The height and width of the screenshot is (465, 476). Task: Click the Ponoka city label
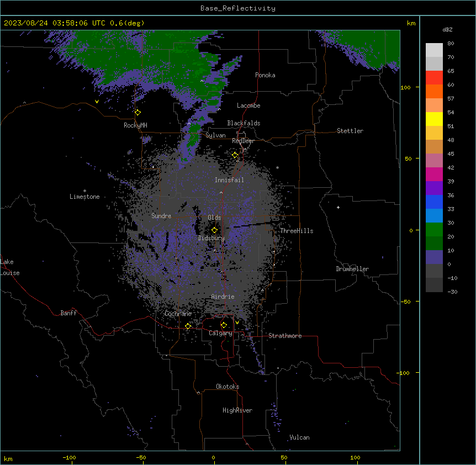click(x=265, y=75)
